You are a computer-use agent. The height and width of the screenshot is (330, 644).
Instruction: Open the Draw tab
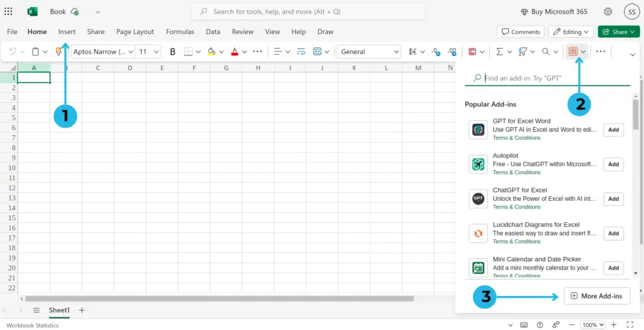click(325, 31)
